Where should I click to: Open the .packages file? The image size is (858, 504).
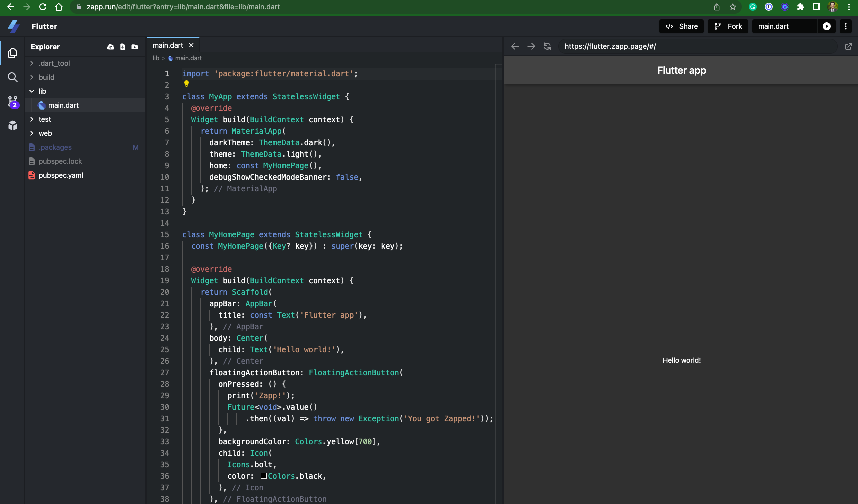pyautogui.click(x=85, y=147)
